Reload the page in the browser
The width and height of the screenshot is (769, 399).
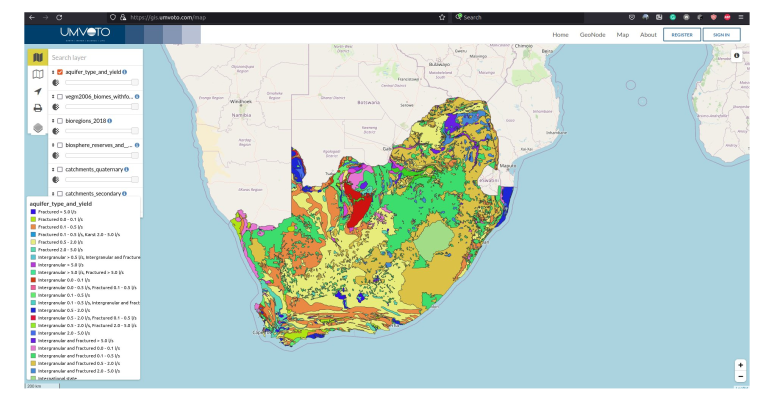click(59, 17)
